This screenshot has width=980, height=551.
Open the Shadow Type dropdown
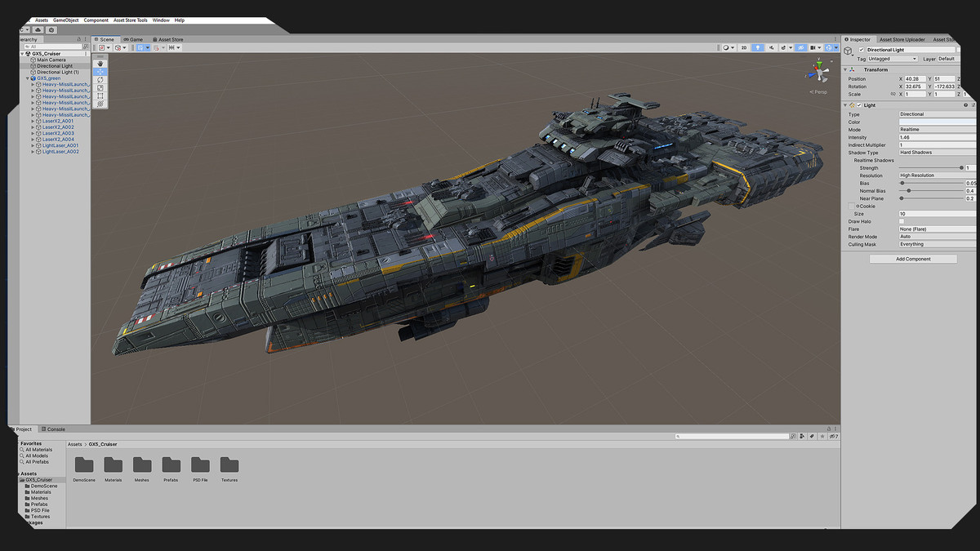click(x=937, y=153)
